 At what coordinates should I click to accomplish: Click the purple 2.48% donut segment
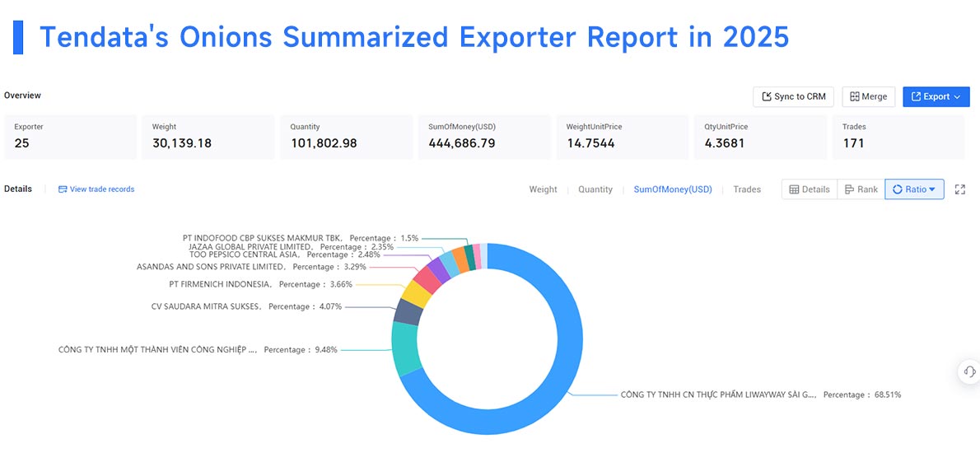439,269
